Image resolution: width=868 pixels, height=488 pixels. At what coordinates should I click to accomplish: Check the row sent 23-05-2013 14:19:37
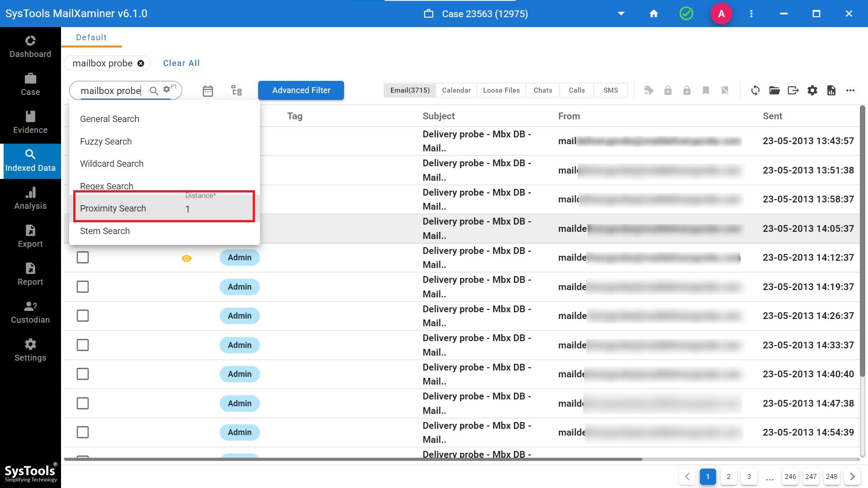pyautogui.click(x=83, y=287)
